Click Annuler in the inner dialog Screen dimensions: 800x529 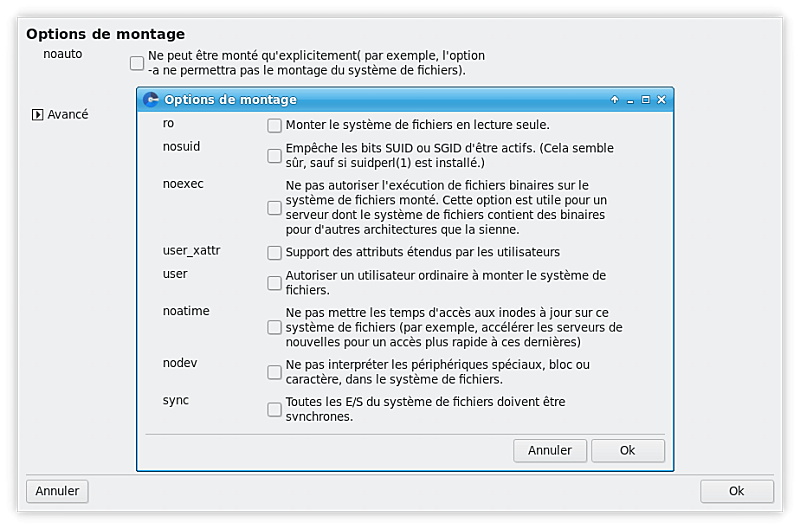click(x=549, y=451)
